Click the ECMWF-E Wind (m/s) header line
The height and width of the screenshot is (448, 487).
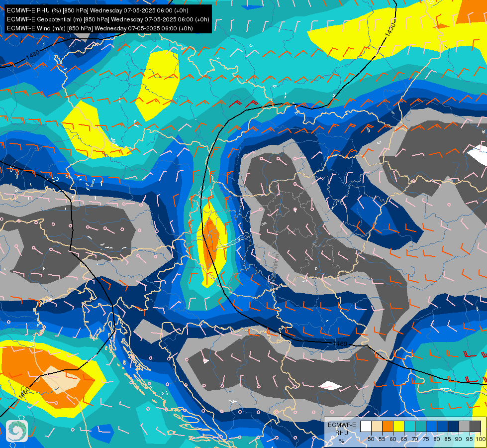pos(99,28)
